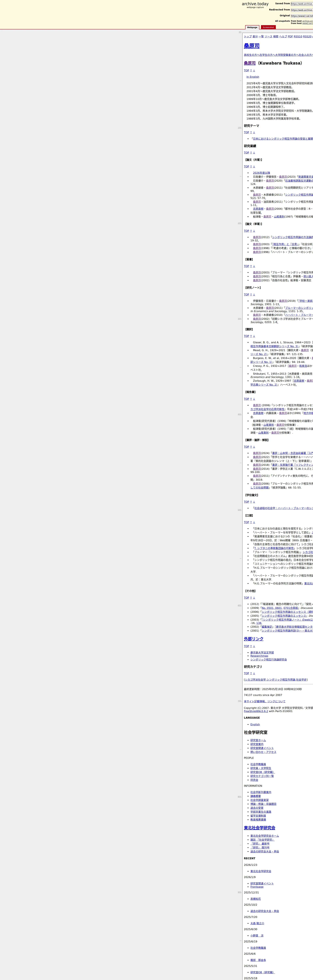The height and width of the screenshot is (980, 313).
Task: Click down arrow under 研究テーマ heading
Action: pyautogui.click(x=254, y=132)
